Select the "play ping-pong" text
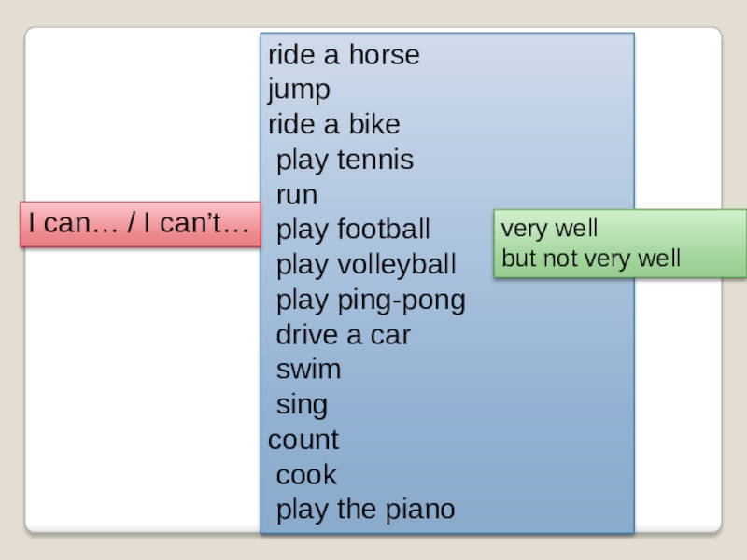This screenshot has width=747, height=560. (370, 301)
